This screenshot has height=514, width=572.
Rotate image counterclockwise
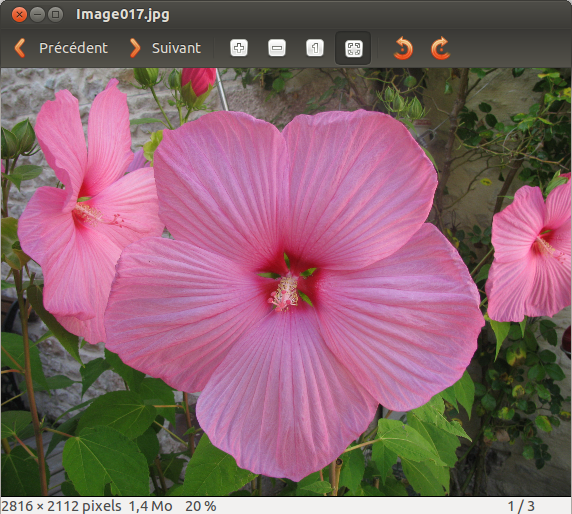click(x=403, y=48)
